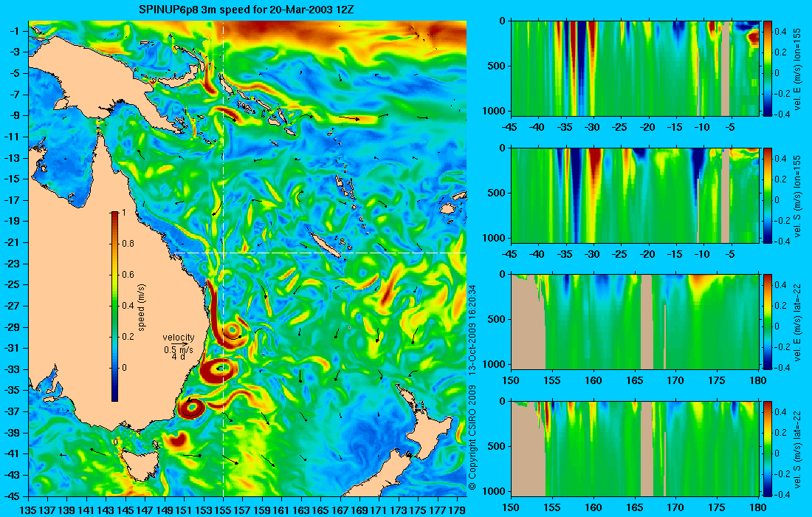This screenshot has height=517, width=812.
Task: Click the "0.8" tick on the speed colorbar
Action: [128, 244]
